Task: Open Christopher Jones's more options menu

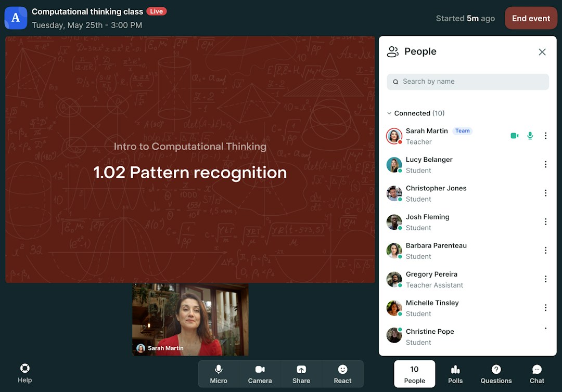Action: (545, 193)
